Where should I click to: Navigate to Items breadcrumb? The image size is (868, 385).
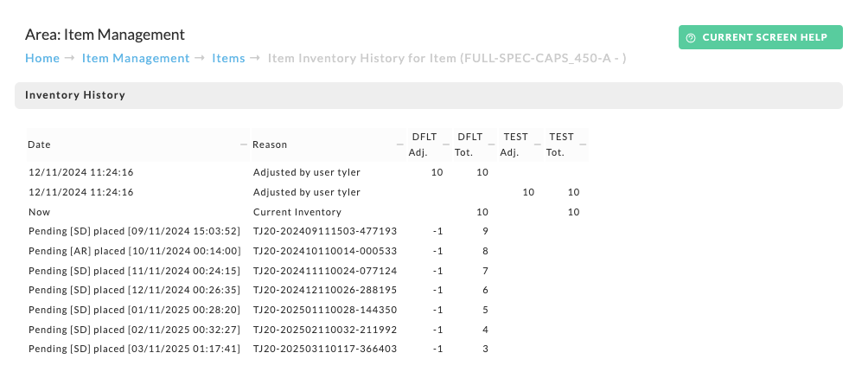[228, 58]
